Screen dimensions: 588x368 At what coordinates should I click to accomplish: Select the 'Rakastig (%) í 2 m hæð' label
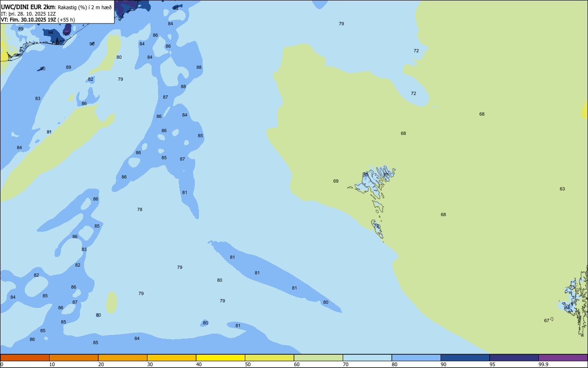click(85, 7)
